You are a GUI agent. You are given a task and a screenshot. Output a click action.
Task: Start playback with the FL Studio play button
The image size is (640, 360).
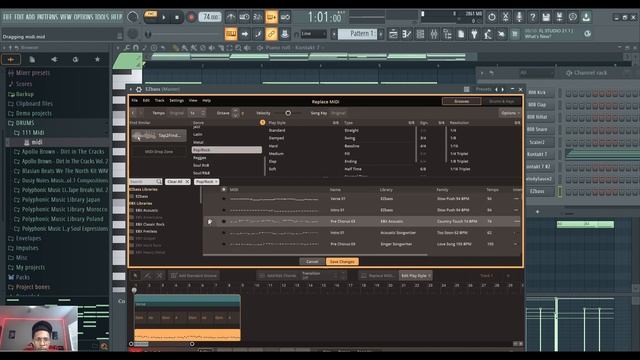coord(164,17)
